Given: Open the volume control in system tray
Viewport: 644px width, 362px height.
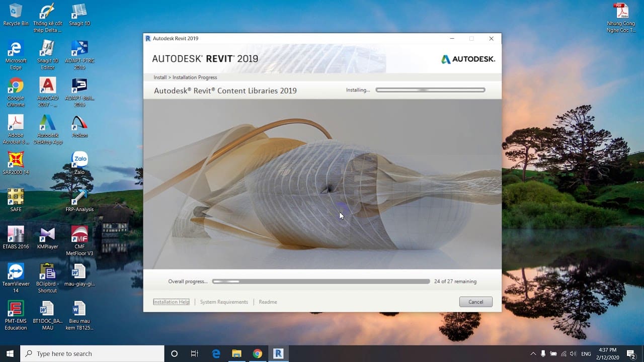Looking at the screenshot, I should tap(573, 353).
